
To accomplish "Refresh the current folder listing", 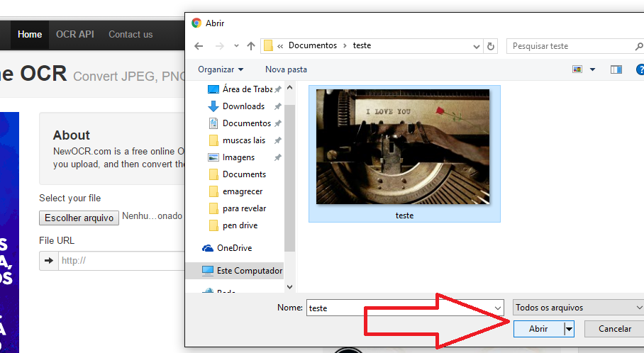I will click(491, 46).
